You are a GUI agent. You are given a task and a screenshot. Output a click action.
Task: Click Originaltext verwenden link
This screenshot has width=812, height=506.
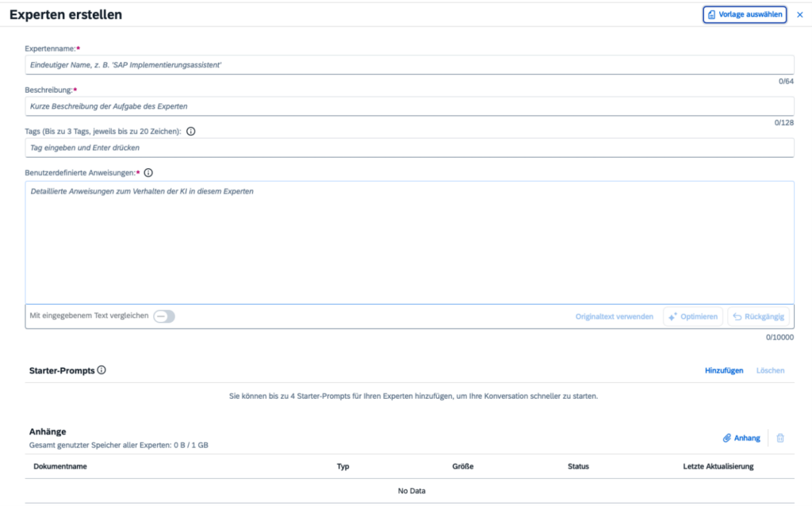pos(615,316)
